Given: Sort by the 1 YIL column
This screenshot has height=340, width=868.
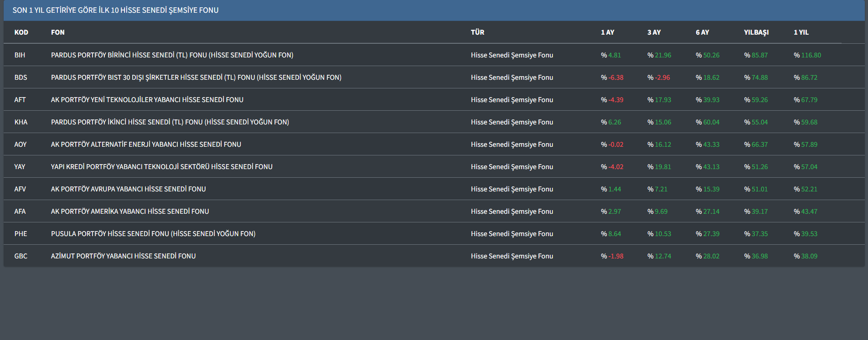Looking at the screenshot, I should point(801,32).
